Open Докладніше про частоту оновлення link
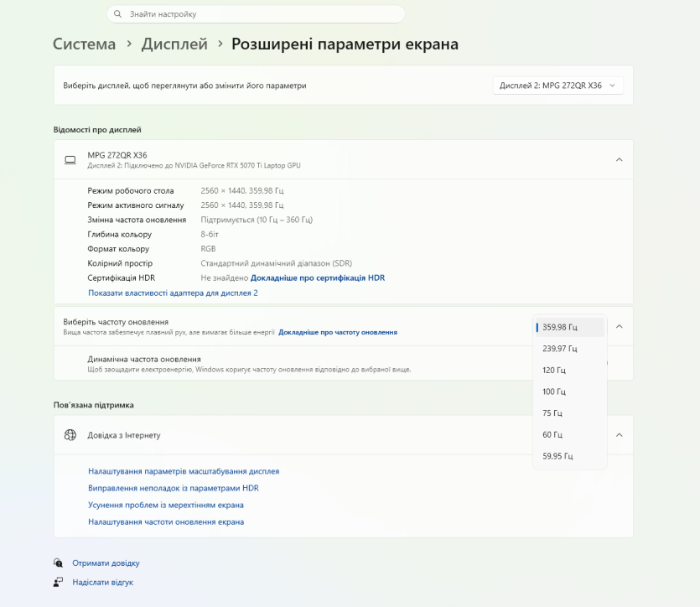The height and width of the screenshot is (607, 700). [338, 332]
